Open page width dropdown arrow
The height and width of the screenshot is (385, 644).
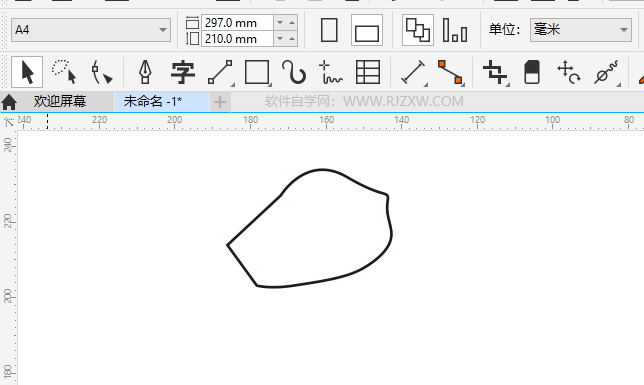click(280, 22)
